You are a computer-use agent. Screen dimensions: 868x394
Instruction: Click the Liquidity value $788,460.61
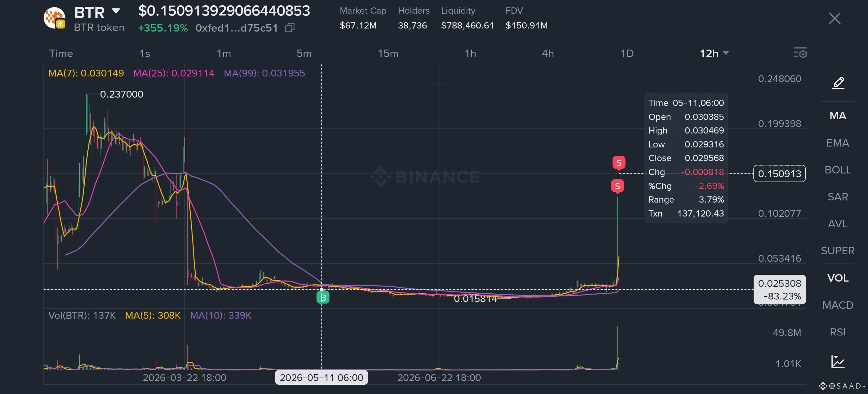pos(467,25)
